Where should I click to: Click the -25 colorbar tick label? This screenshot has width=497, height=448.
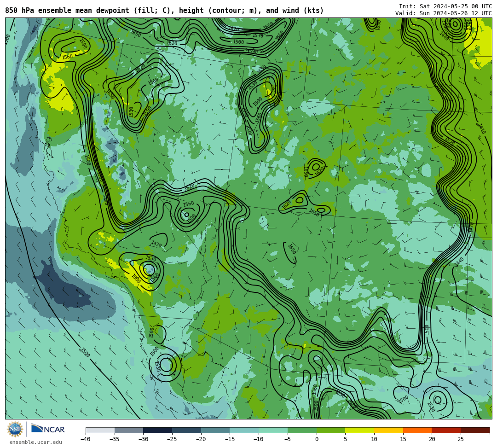click(x=172, y=439)
